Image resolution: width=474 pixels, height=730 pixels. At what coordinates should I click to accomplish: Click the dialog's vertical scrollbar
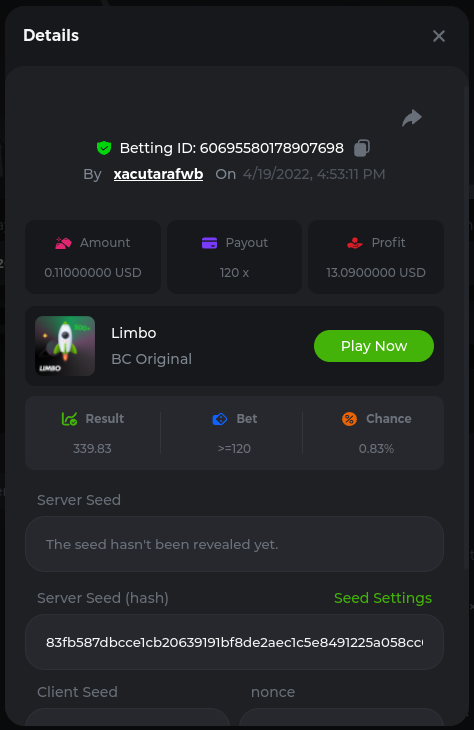click(x=467, y=326)
